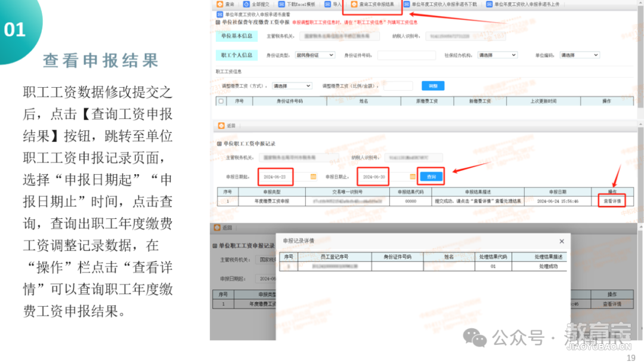Click 单位年度工资收入申报承诺书下载
The image size is (644, 364).
pyautogui.click(x=440, y=4)
